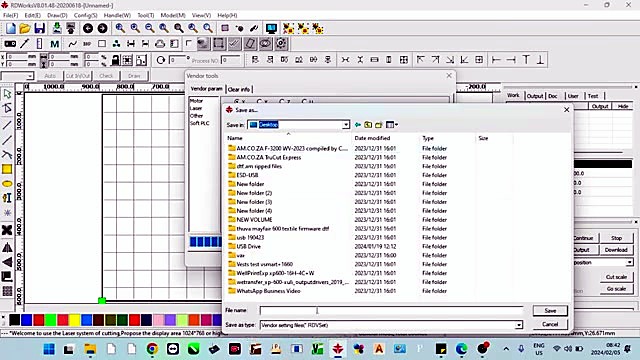Screen dimensions: 640x360
Task: Go up one folder level in Save as
Action: pos(368,124)
